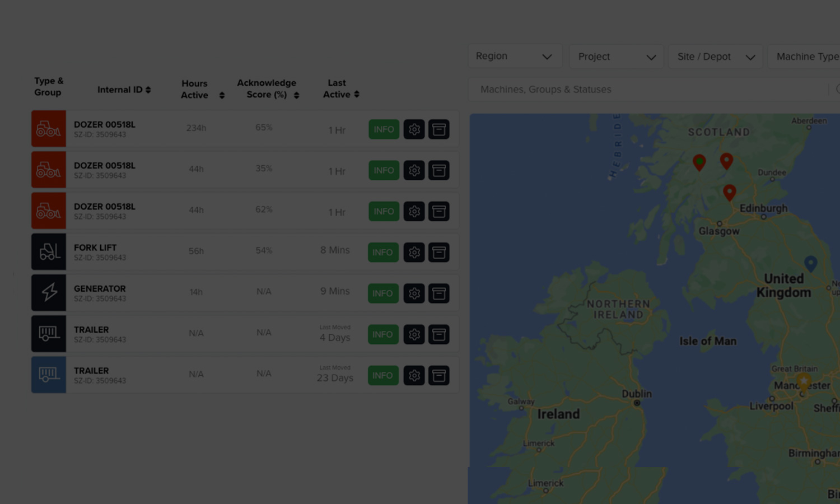Open settings gear for the first DOZER 00518L

[x=414, y=129]
